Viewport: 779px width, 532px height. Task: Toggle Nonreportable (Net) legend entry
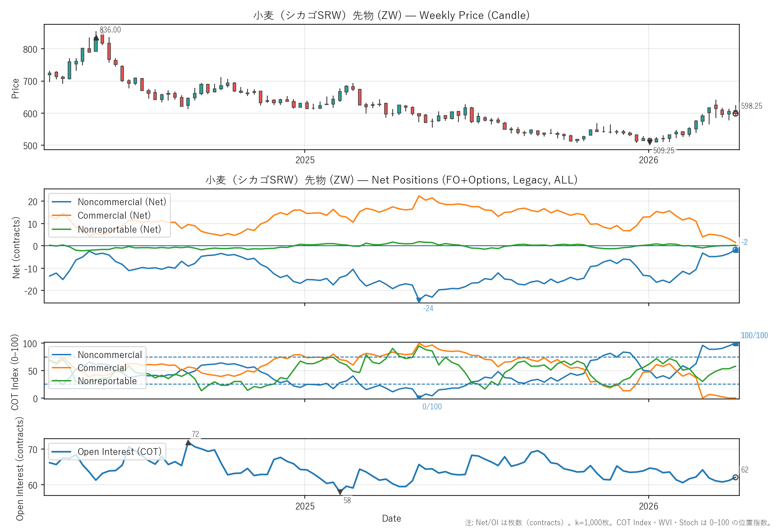click(119, 229)
